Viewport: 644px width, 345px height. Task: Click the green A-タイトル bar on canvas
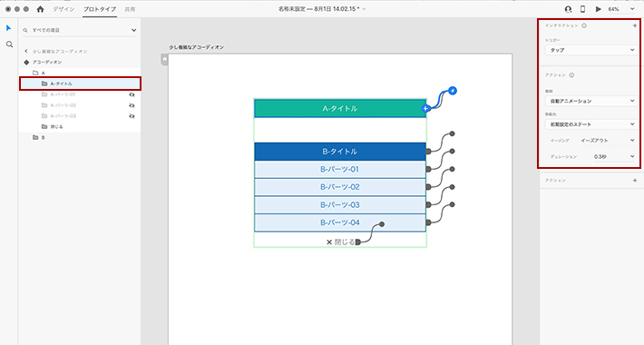[x=340, y=109]
